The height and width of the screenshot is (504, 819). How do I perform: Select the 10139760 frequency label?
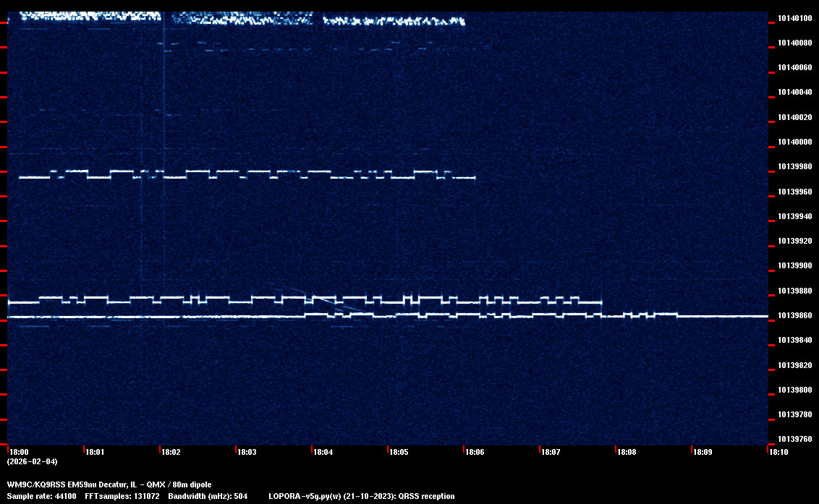point(795,439)
